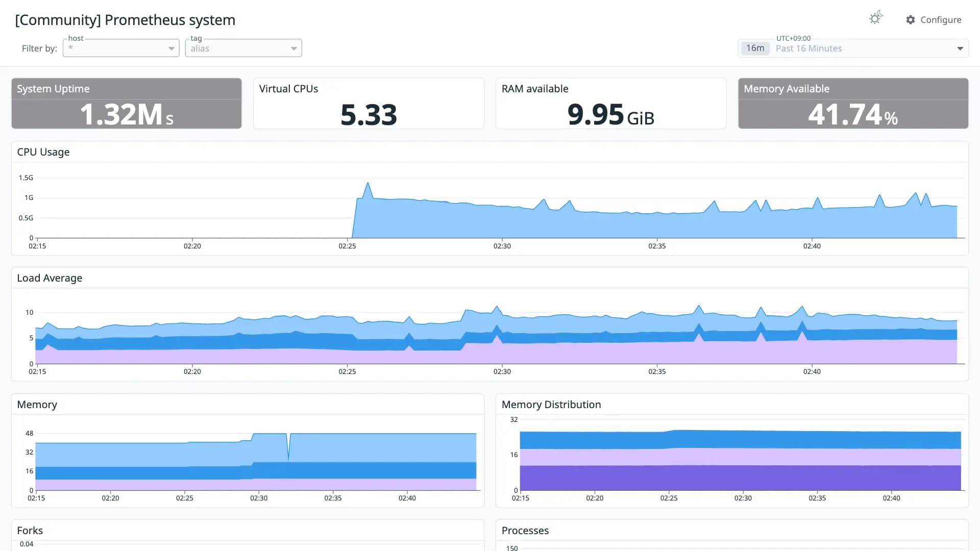Click the 48 axis label on Memory chart
This screenshot has width=980, height=551.
[30, 434]
